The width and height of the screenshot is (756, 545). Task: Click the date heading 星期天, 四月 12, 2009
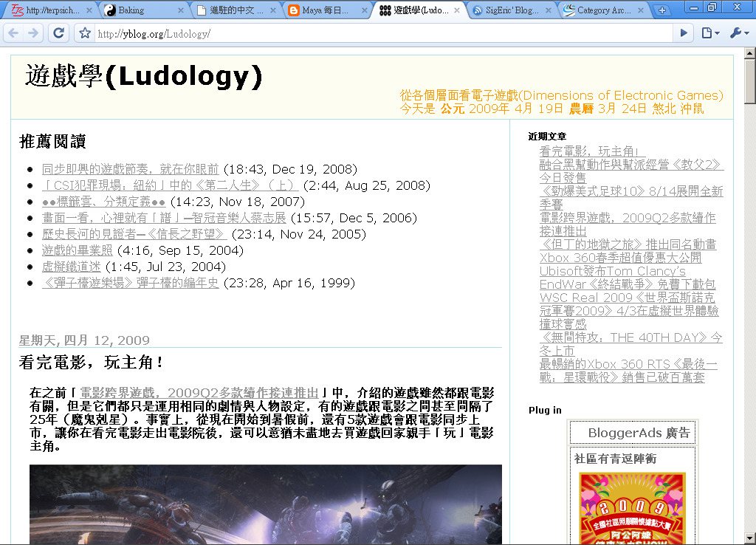coord(84,340)
